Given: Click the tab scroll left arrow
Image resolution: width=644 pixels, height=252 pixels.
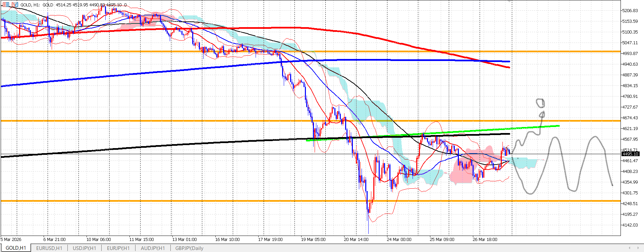Looking at the screenshot, I should [x=630, y=248].
